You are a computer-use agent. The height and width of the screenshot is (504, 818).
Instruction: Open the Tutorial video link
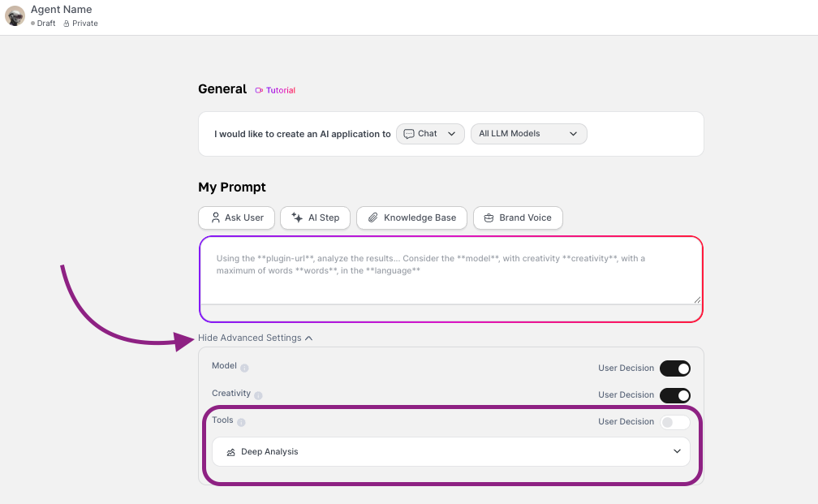(x=275, y=91)
